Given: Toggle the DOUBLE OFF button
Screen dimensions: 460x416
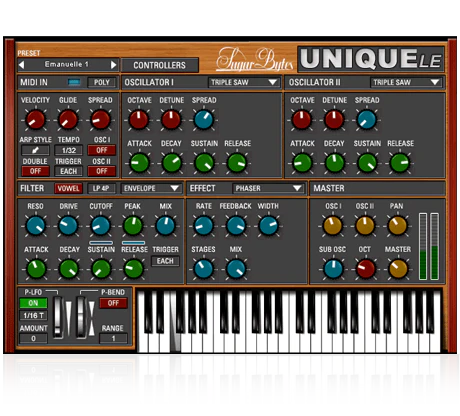Looking at the screenshot, I should [x=35, y=171].
